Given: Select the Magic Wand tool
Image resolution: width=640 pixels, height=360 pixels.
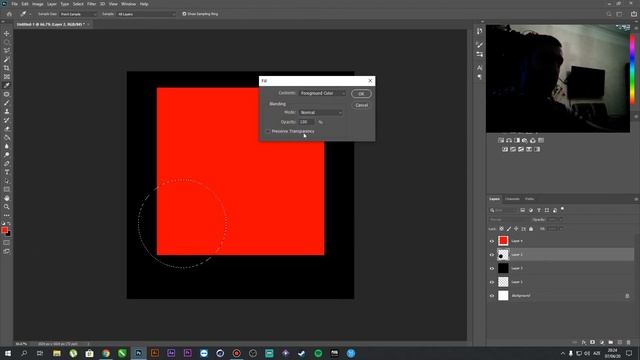Looking at the screenshot, I should 7,60.
